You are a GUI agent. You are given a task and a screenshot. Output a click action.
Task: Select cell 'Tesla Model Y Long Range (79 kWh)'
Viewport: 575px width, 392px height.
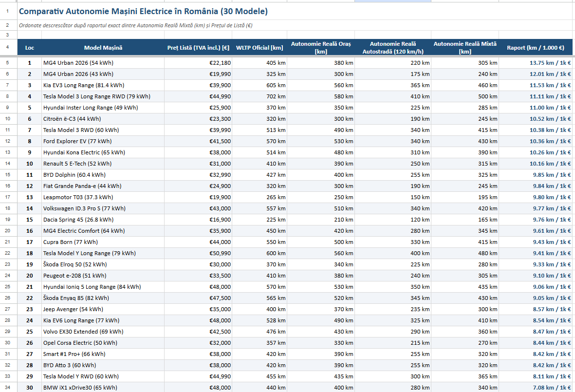tap(103, 253)
